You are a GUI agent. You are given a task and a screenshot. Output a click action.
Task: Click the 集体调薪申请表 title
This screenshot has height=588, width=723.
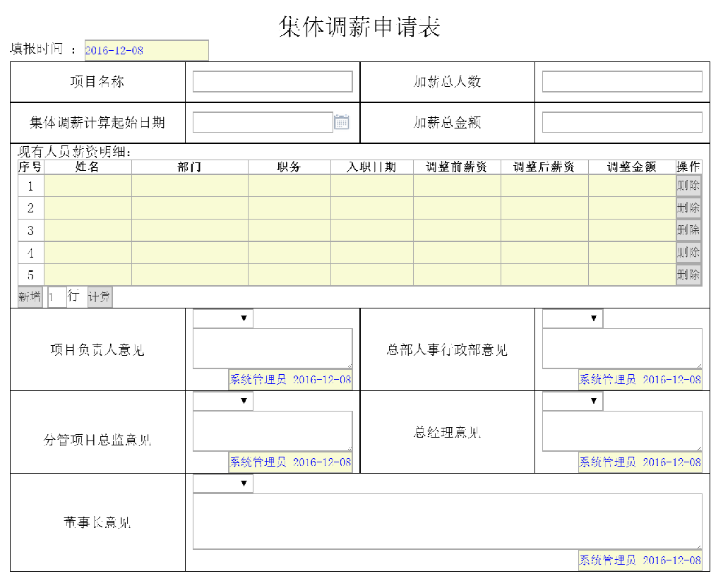[x=359, y=27]
